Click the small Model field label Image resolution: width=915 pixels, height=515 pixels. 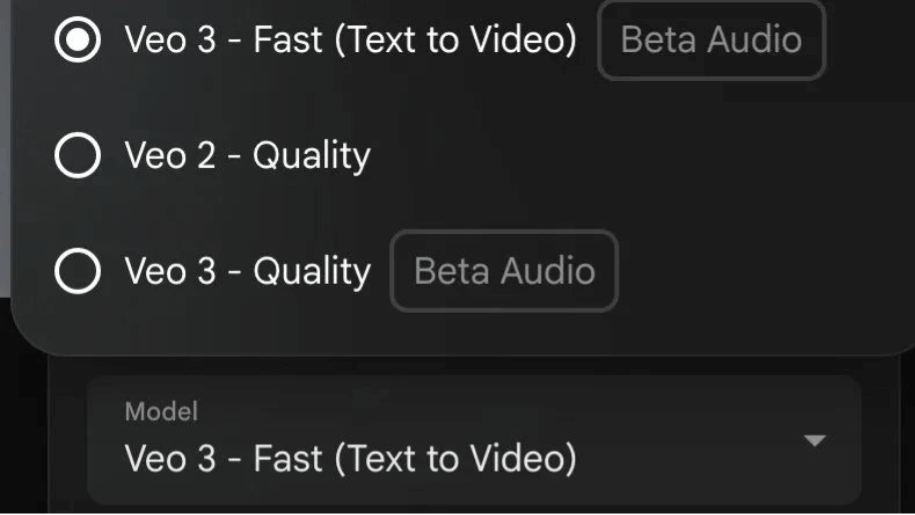pyautogui.click(x=161, y=411)
